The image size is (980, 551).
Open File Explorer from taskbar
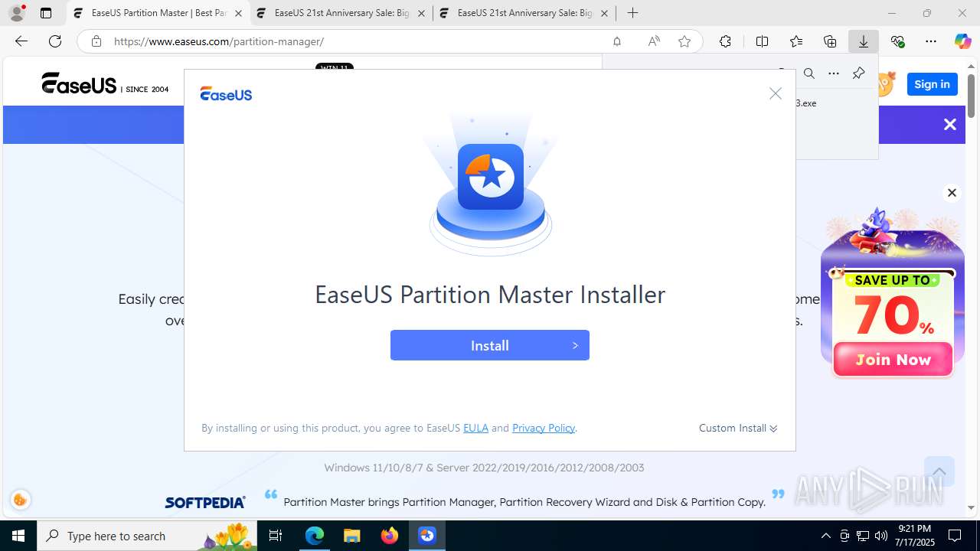click(x=351, y=536)
